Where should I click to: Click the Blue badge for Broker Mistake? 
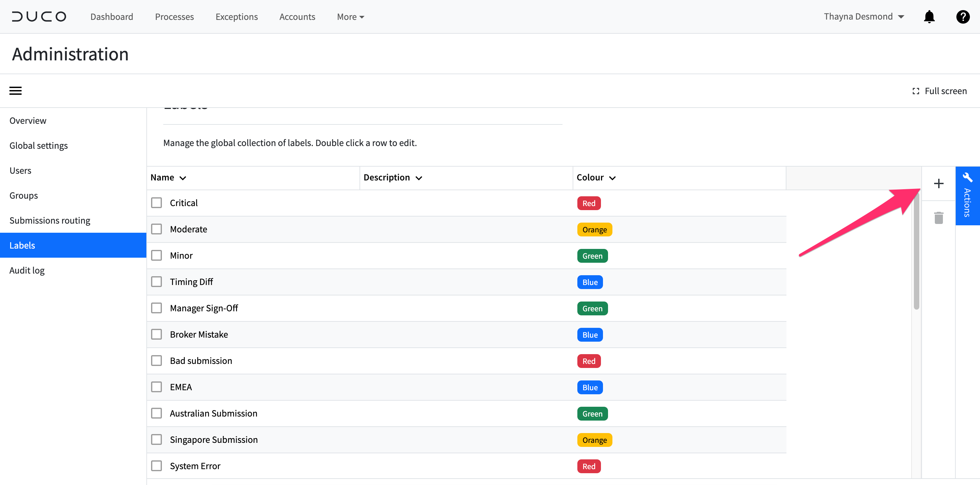[590, 335]
